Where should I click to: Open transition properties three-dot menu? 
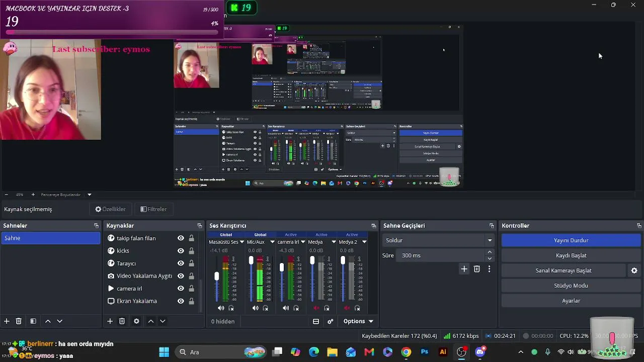coord(489,269)
